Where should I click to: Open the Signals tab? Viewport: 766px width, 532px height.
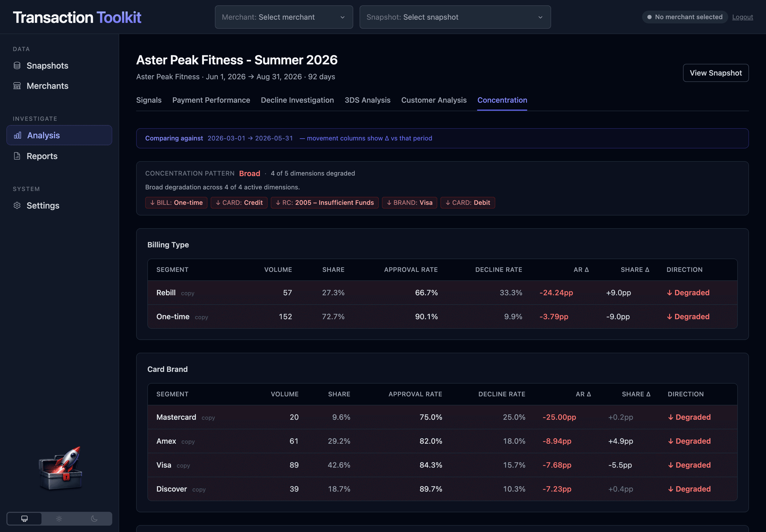(x=149, y=100)
